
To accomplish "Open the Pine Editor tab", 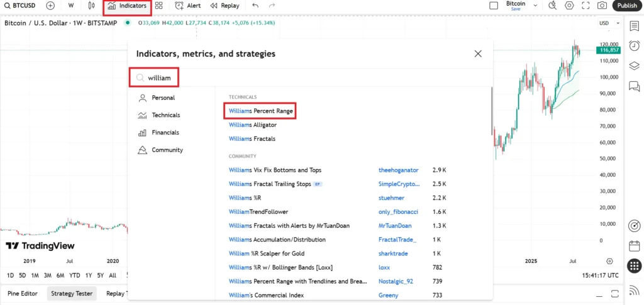I will tap(23, 294).
